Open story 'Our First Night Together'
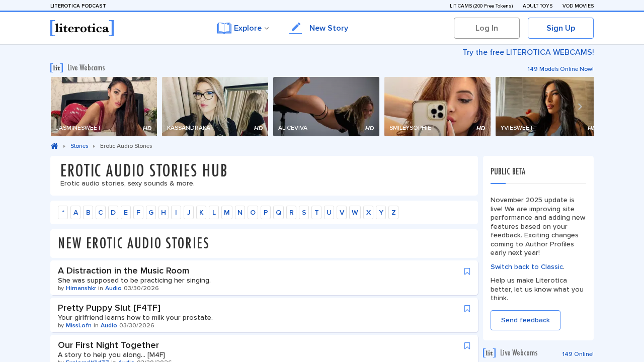Image resolution: width=644 pixels, height=362 pixels. pyautogui.click(x=108, y=345)
